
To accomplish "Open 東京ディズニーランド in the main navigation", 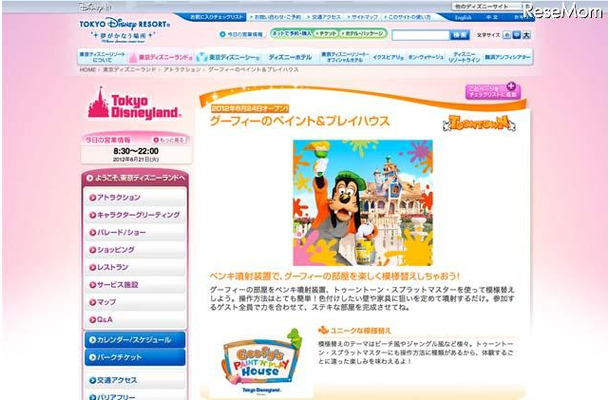I will coord(161,57).
